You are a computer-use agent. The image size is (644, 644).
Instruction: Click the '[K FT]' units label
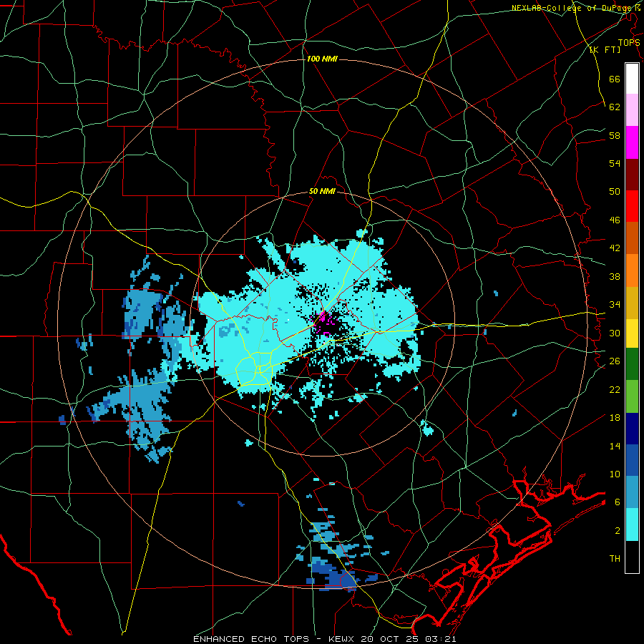pos(605,50)
